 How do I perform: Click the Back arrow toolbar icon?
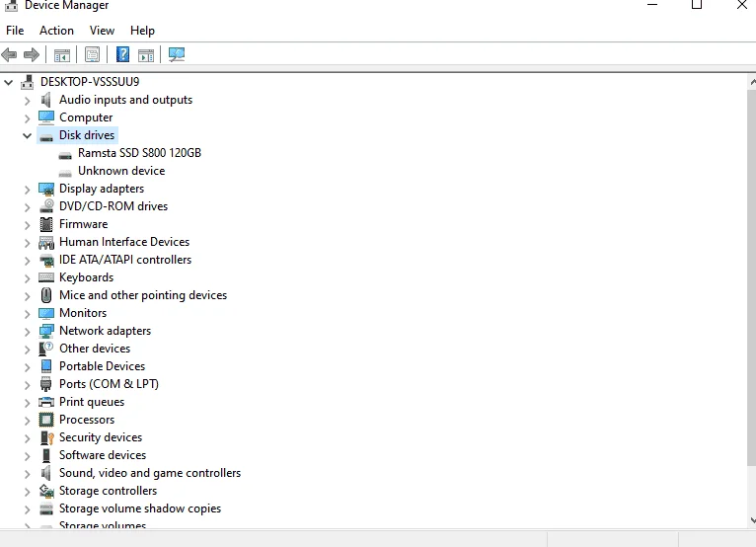click(9, 54)
